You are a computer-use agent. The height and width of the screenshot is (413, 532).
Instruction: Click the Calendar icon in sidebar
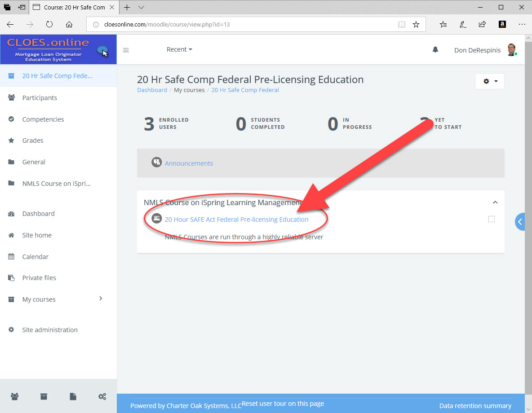11,257
